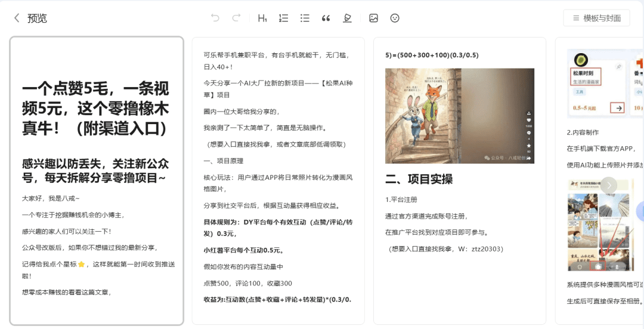This screenshot has width=644, height=329.
Task: Click the Zootopia stairs image
Action: [x=459, y=115]
